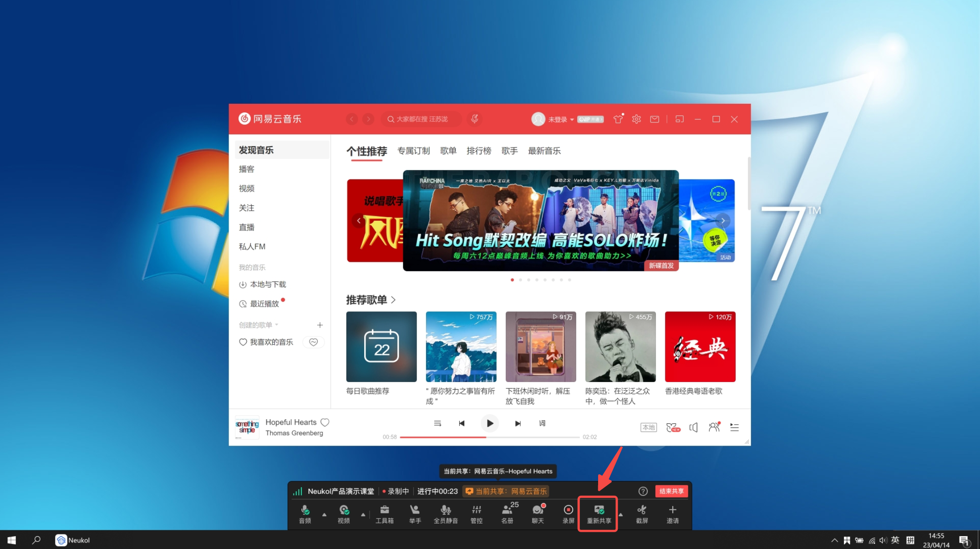Click the VIP 开通 badge

[x=590, y=119]
